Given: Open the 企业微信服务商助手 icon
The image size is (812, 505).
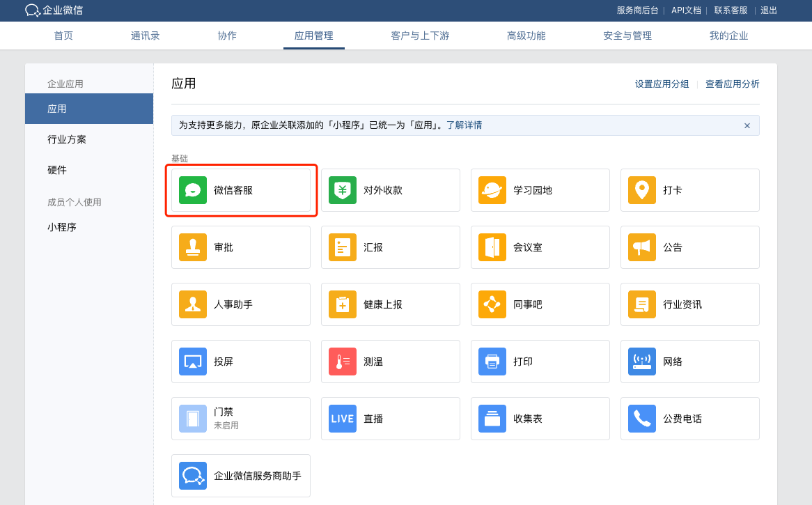Looking at the screenshot, I should [193, 476].
